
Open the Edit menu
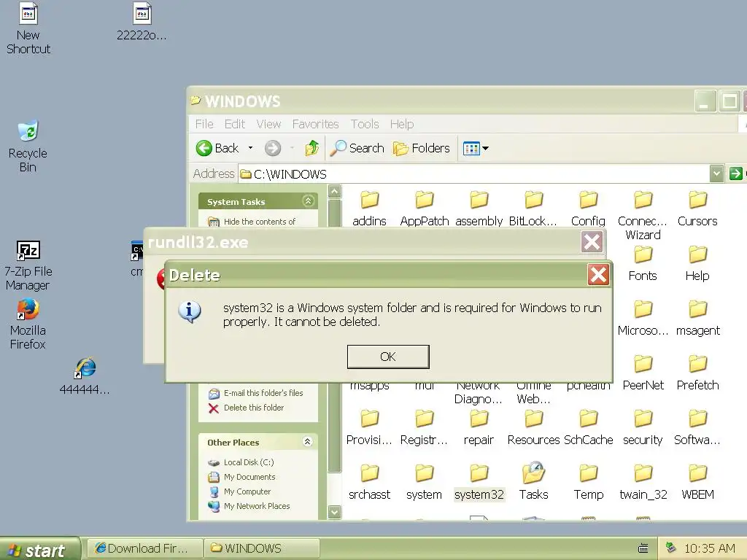click(234, 124)
